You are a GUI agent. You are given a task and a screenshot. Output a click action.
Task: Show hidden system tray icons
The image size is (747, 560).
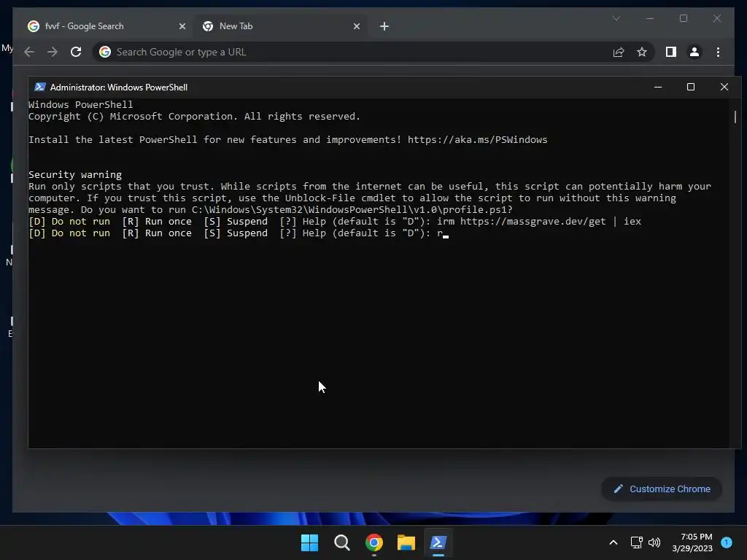coord(614,542)
